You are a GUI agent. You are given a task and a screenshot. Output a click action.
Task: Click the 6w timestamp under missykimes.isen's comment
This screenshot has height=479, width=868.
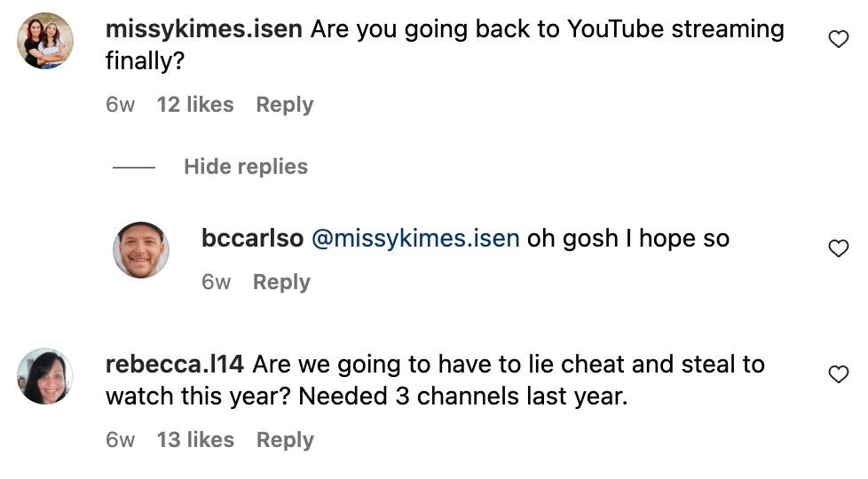point(120,105)
